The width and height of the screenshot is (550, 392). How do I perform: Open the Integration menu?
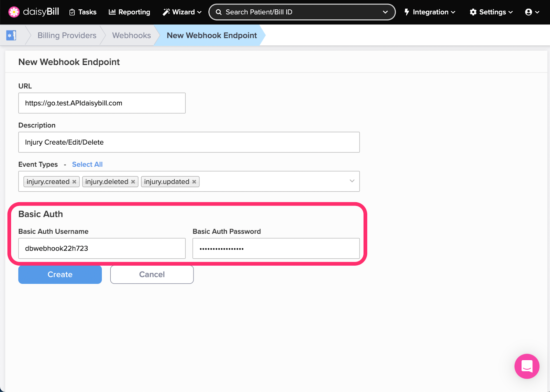click(x=430, y=12)
